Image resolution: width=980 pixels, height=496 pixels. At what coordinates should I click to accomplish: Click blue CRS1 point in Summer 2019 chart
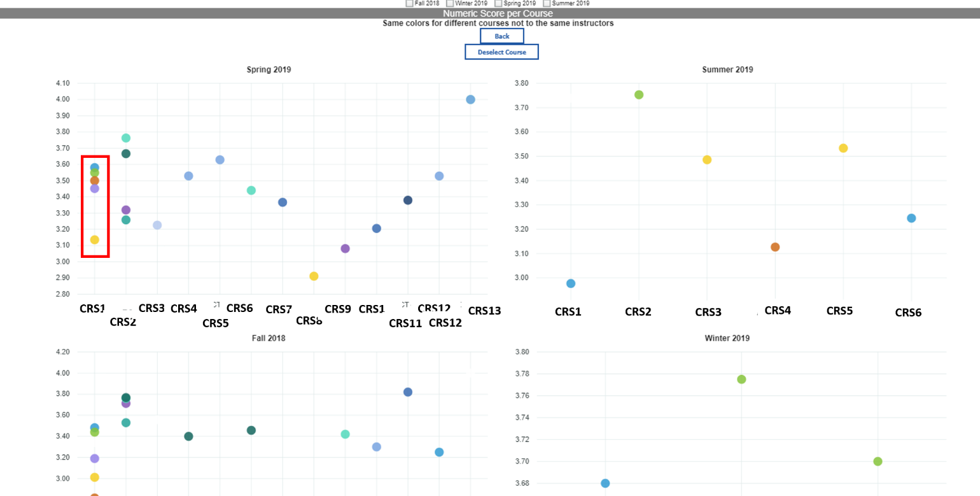(x=571, y=283)
